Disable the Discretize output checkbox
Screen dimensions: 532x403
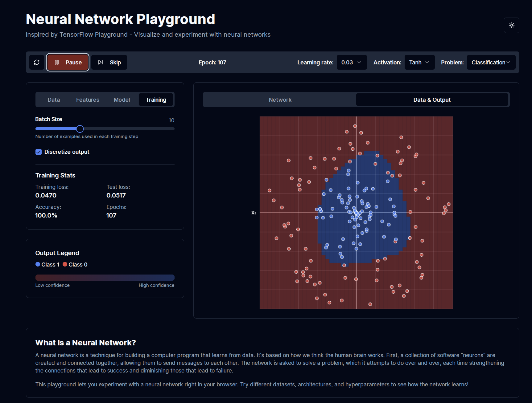pos(38,152)
